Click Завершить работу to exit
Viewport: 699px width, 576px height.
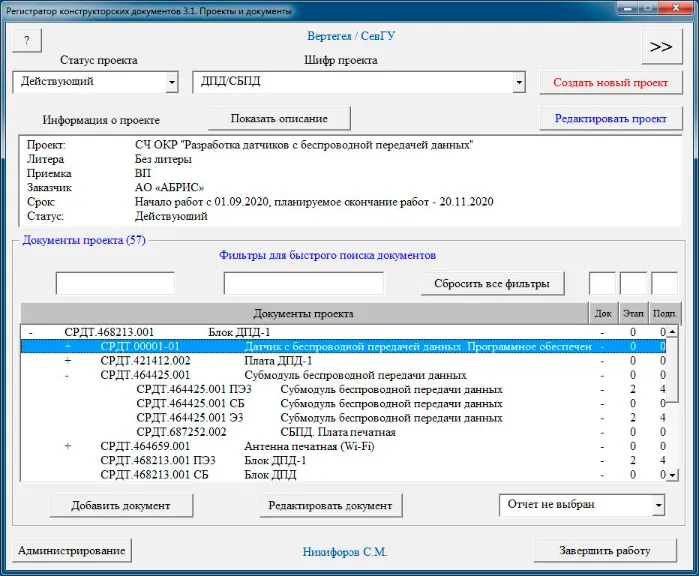605,551
